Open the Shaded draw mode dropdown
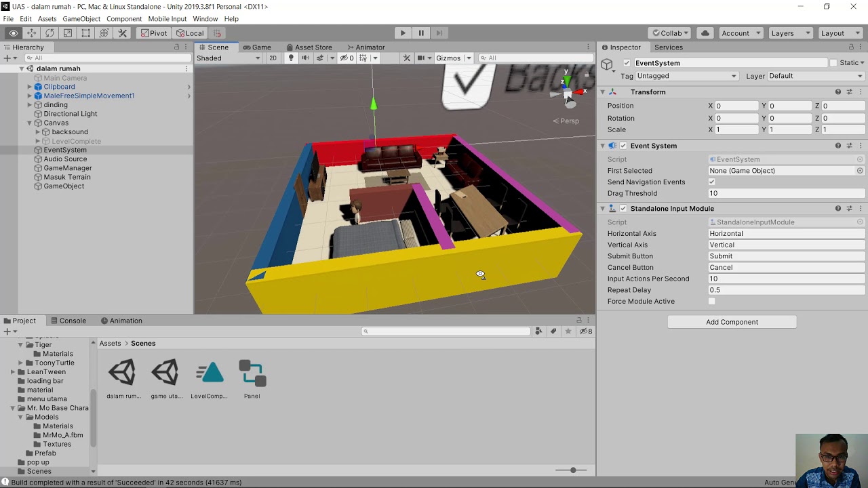 [x=229, y=58]
